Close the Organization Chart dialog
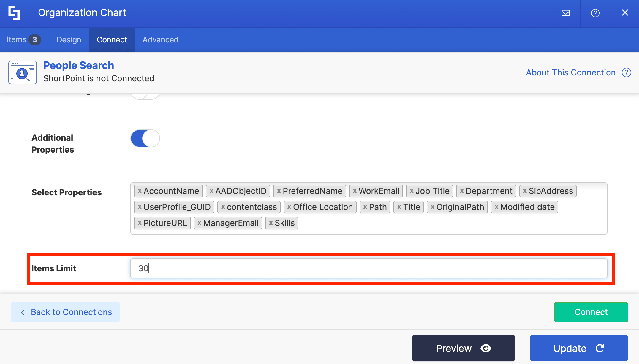The width and height of the screenshot is (639, 364). point(625,13)
